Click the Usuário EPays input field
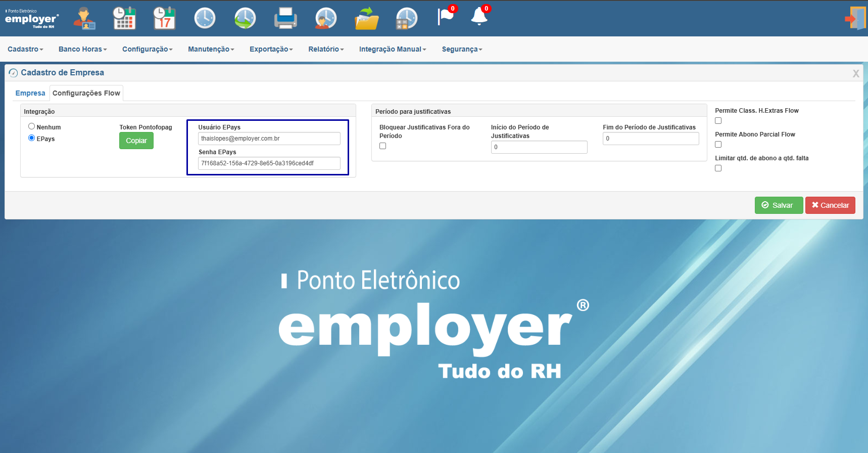 (x=269, y=139)
